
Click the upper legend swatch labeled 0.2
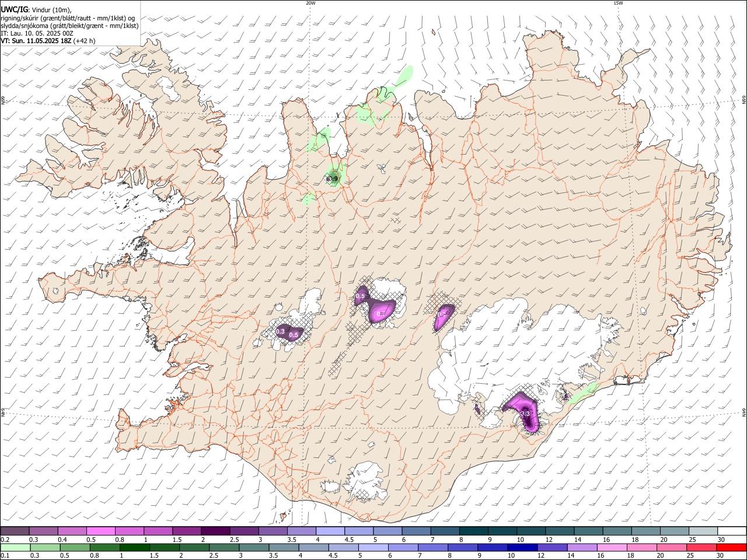(15, 531)
